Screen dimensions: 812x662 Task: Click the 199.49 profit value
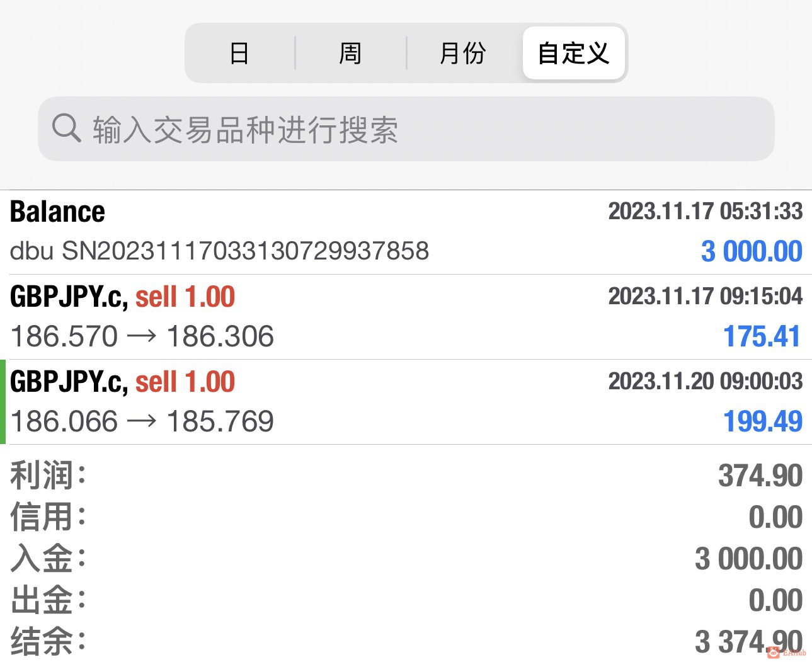pyautogui.click(x=762, y=421)
